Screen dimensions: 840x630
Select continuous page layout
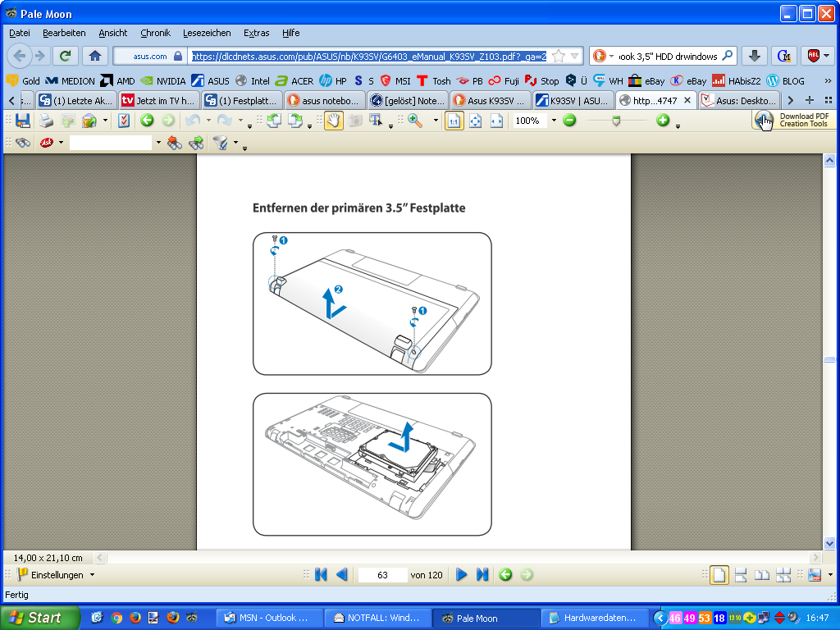pos(741,575)
